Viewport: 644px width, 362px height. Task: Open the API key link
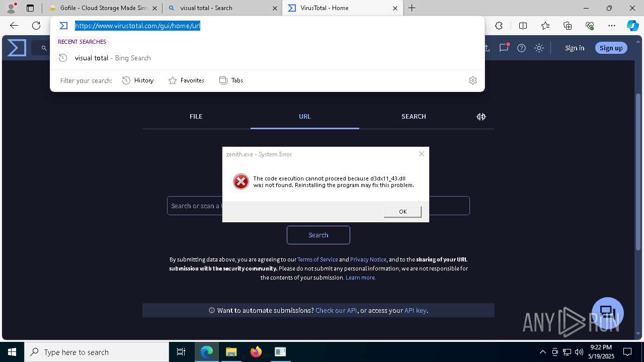point(415,310)
